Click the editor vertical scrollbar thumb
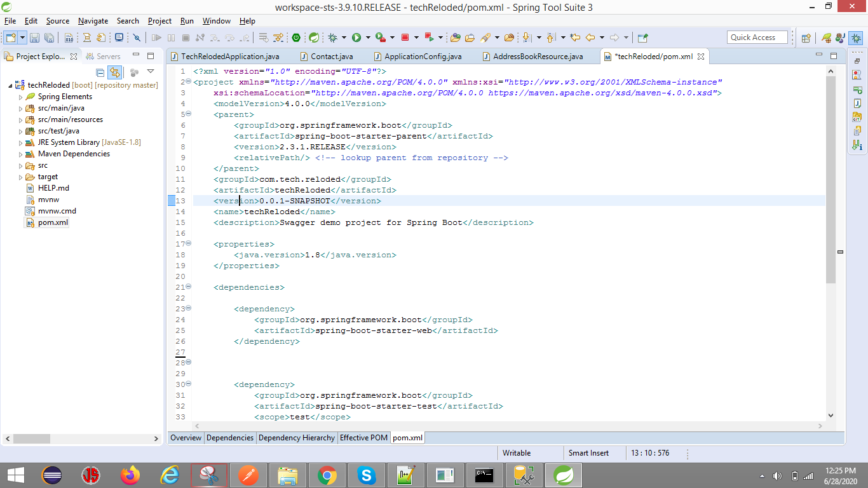The image size is (868, 488). point(831,180)
